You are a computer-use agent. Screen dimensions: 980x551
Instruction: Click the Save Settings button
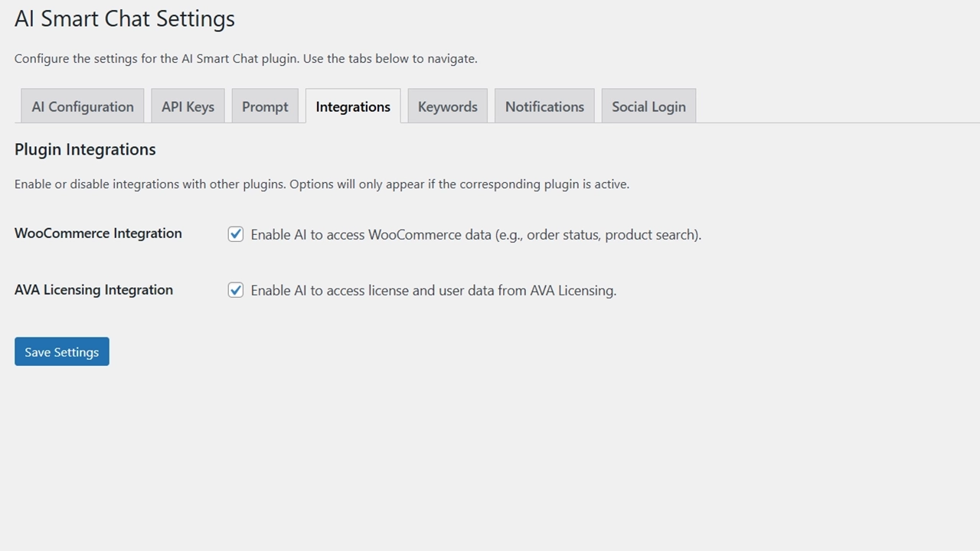click(x=62, y=351)
